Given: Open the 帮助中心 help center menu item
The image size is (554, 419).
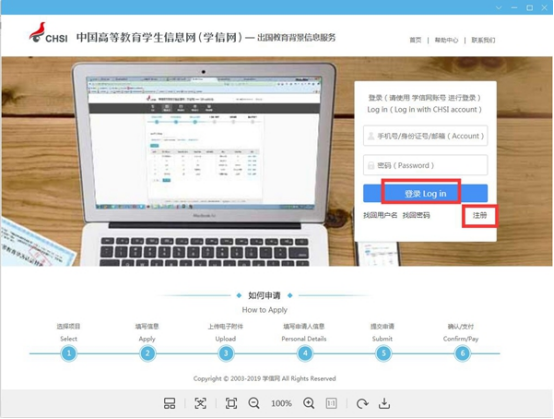Looking at the screenshot, I should tap(446, 40).
